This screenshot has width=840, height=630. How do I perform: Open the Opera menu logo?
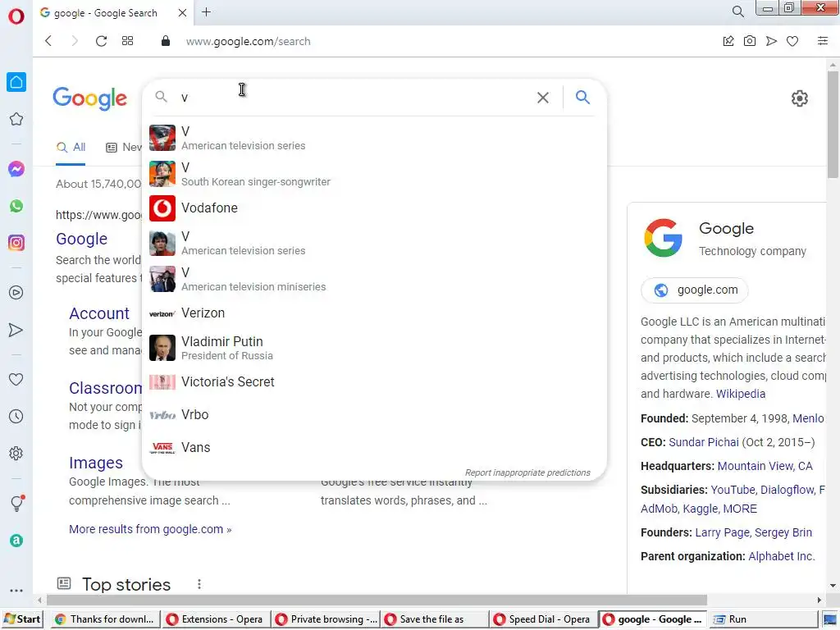coord(16,16)
